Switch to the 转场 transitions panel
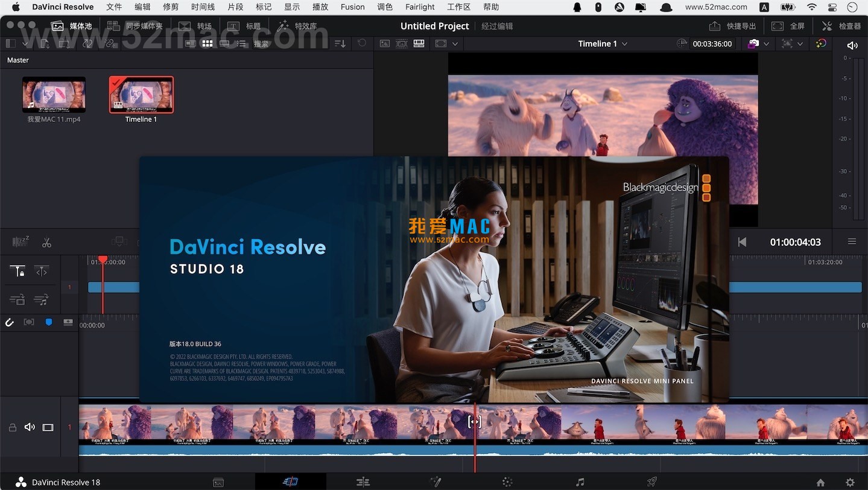 point(195,26)
